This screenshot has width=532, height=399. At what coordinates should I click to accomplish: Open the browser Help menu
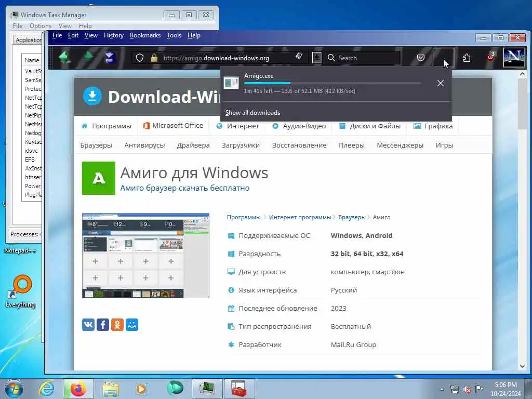[194, 35]
